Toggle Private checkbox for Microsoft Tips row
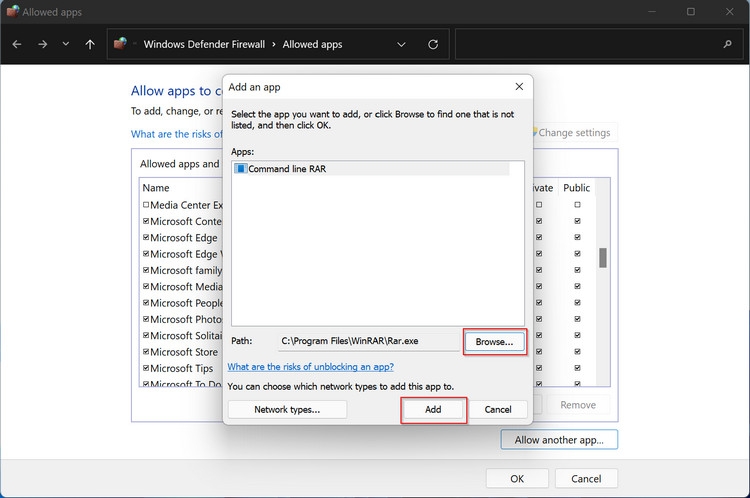This screenshot has width=750, height=498. click(x=539, y=368)
